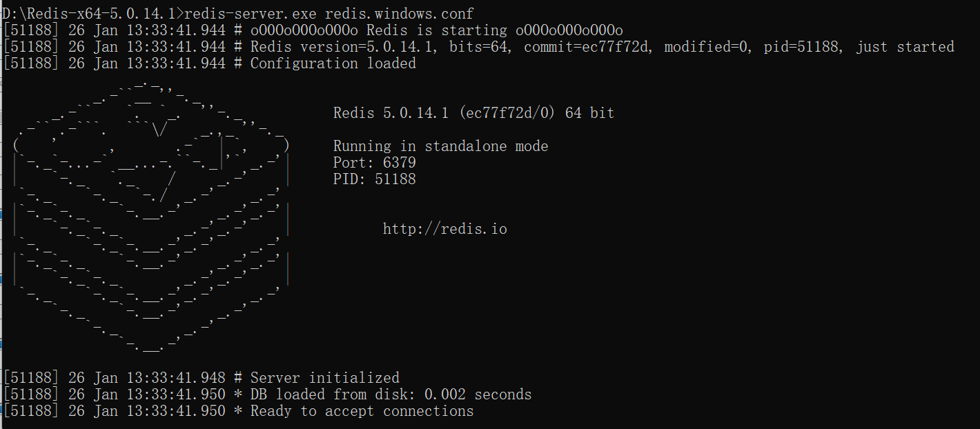
Task: Click the "commit=ec77f72d" text
Action: pyautogui.click(x=587, y=47)
